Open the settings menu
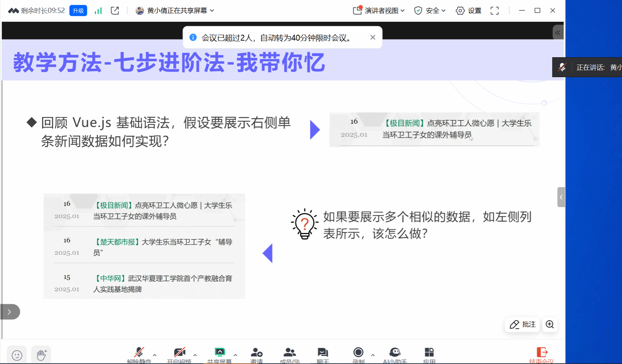The image size is (622, 364). coord(469,11)
